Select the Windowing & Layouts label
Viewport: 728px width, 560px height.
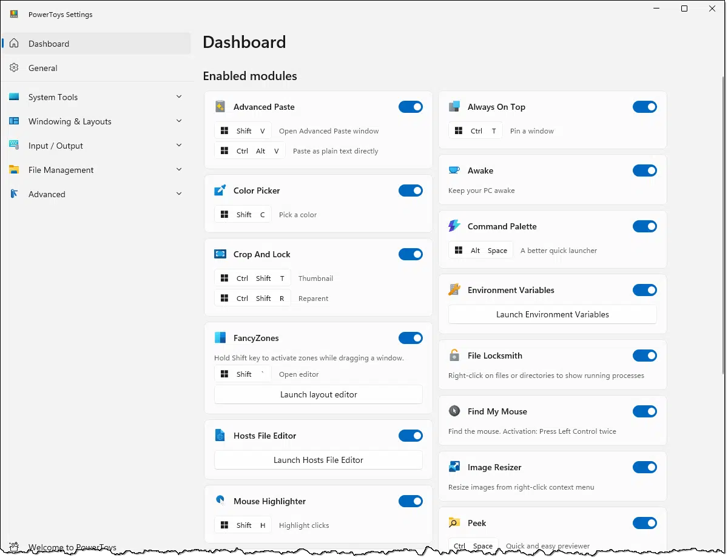pyautogui.click(x=70, y=121)
